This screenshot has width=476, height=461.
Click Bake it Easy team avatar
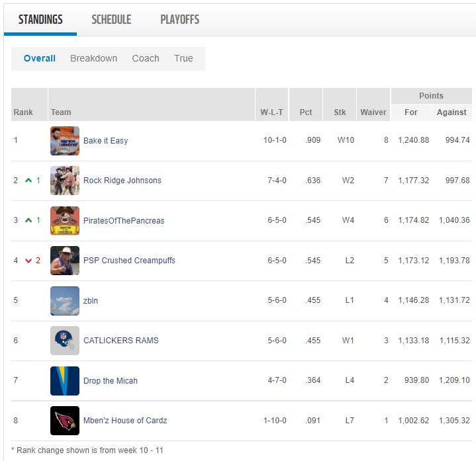65,141
